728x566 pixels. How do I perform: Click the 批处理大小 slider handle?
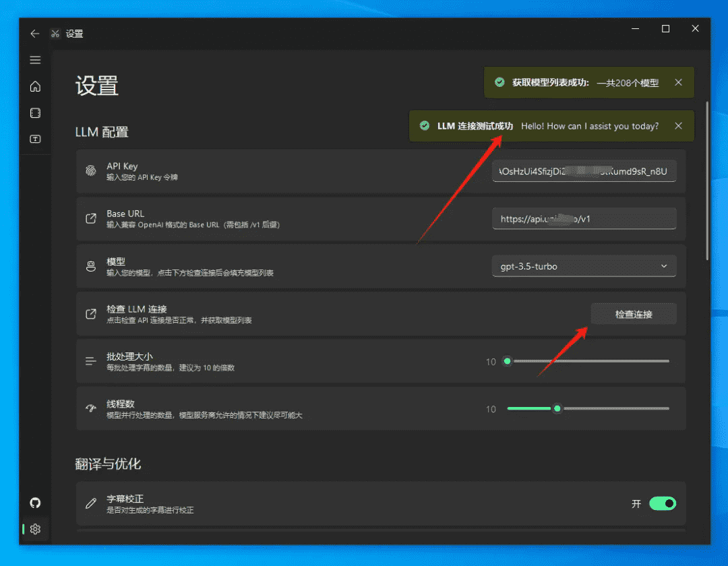508,361
